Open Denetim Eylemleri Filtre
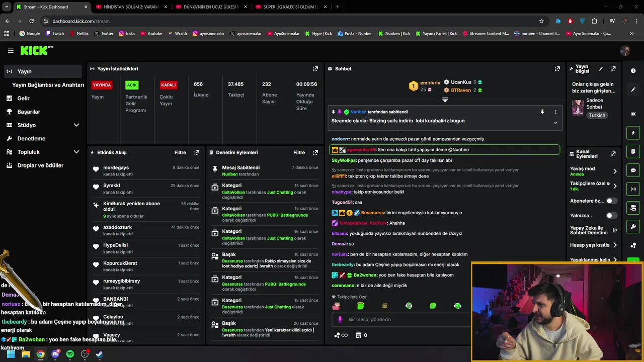644x362 pixels. point(299,152)
